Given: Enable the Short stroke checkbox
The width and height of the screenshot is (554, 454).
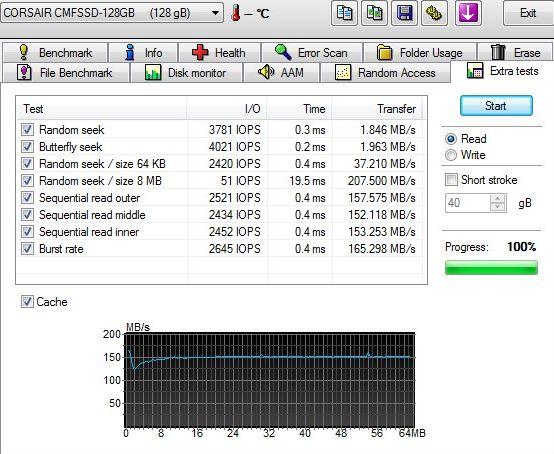Looking at the screenshot, I should (x=451, y=179).
